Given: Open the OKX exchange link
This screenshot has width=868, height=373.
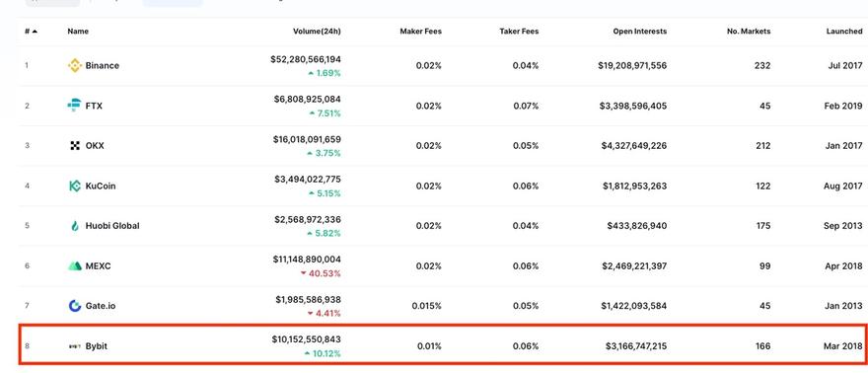Looking at the screenshot, I should coord(95,146).
